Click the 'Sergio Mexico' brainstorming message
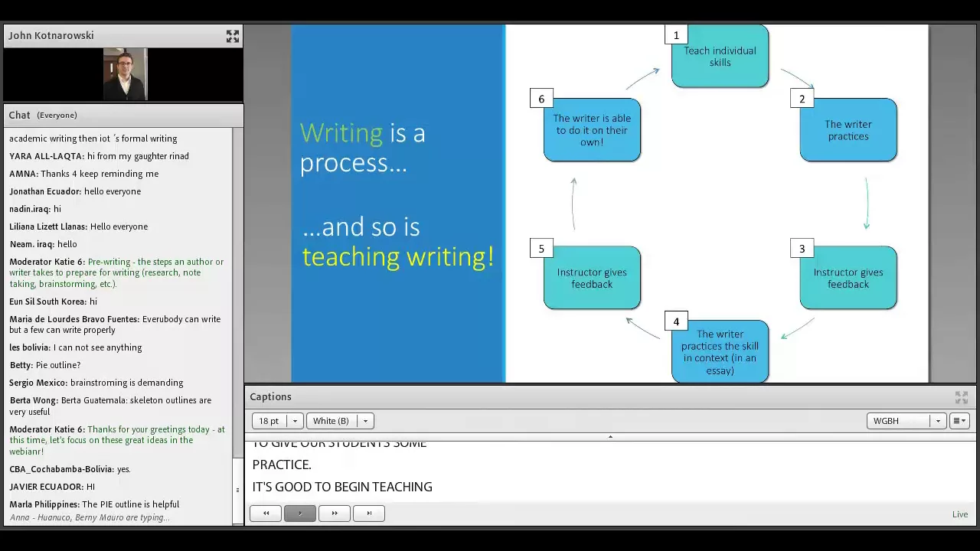Image resolution: width=980 pixels, height=551 pixels. [x=96, y=383]
